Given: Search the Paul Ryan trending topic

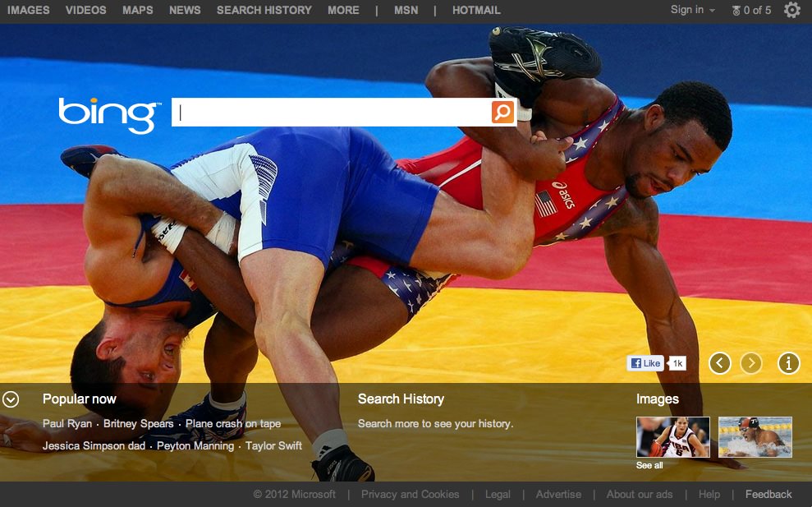Looking at the screenshot, I should click(67, 423).
